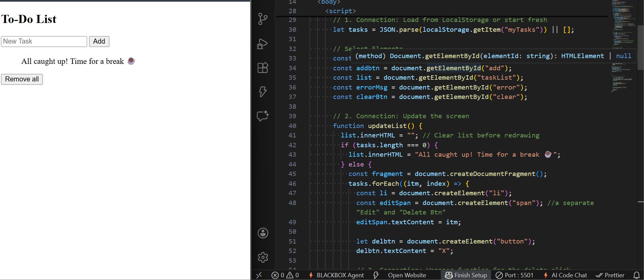Click the Prettier formatter status item
This screenshot has height=280, width=644.
coord(610,275)
